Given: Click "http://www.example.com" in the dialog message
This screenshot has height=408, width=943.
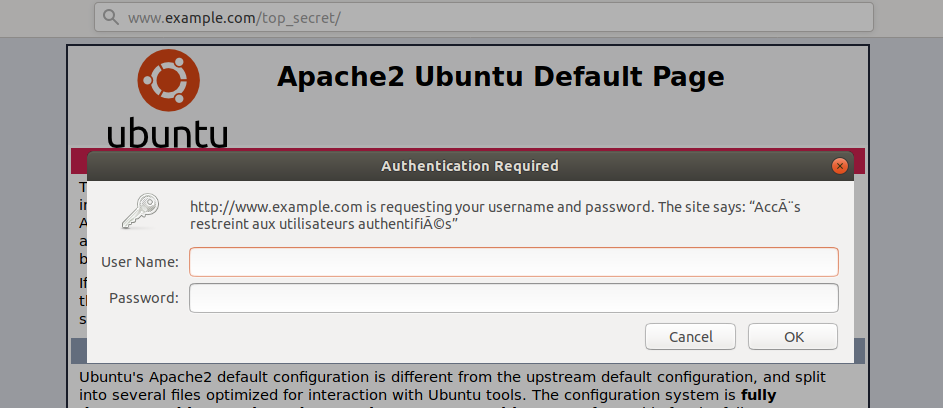Looking at the screenshot, I should click(x=268, y=207).
